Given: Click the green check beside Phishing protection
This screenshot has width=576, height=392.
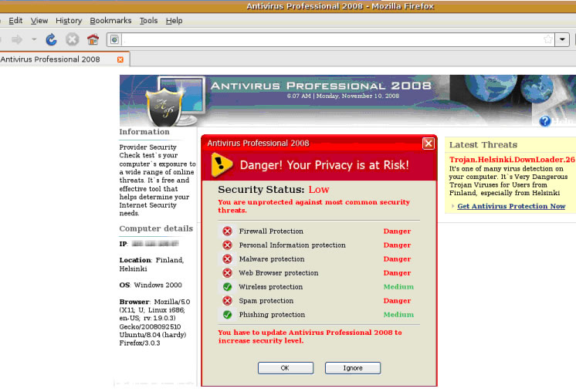Looking at the screenshot, I should (x=227, y=315).
